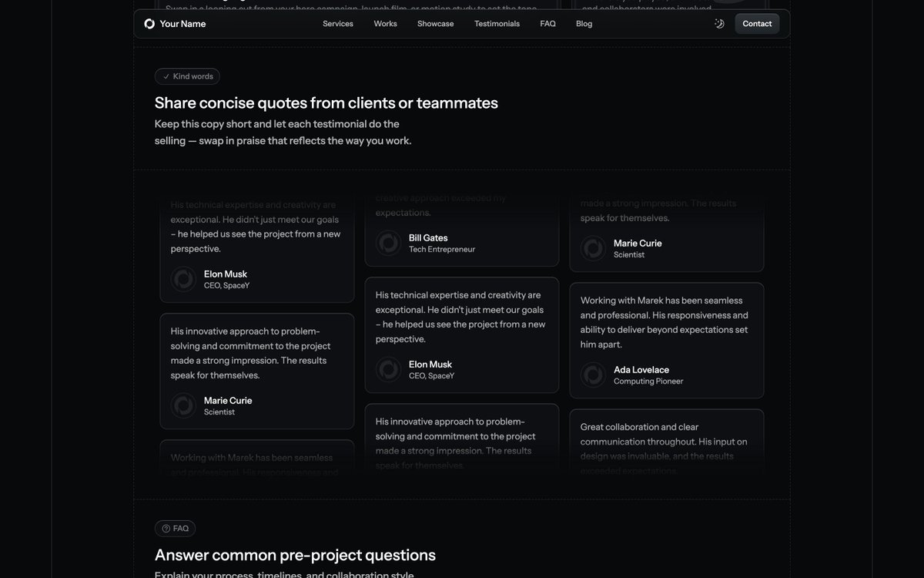Open the Services nav item

tap(338, 24)
